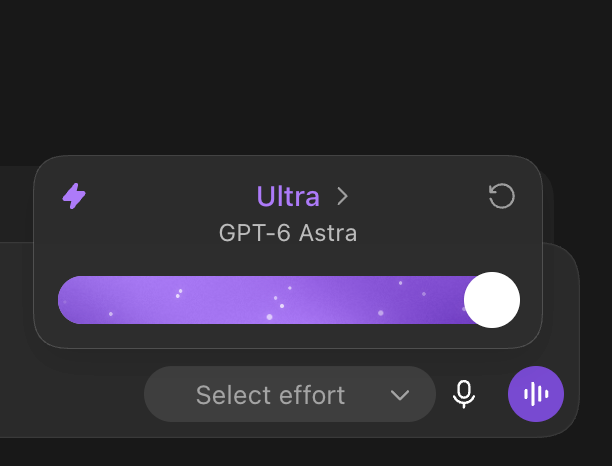Start voice mode with purple waveform button
Image resolution: width=612 pixels, height=466 pixels.
536,394
